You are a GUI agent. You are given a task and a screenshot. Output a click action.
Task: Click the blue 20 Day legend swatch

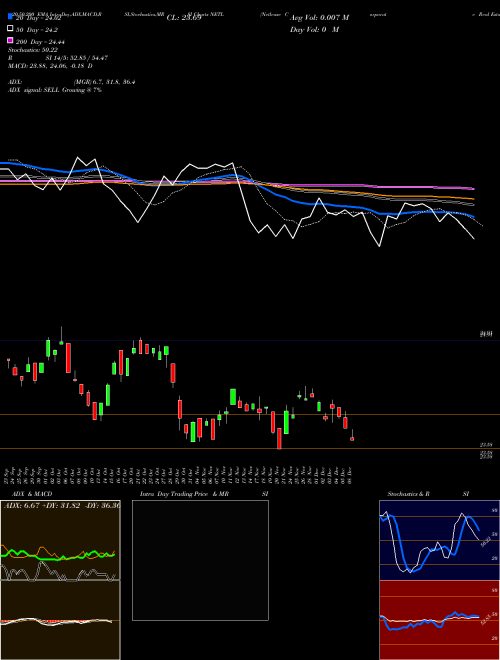point(10,17)
